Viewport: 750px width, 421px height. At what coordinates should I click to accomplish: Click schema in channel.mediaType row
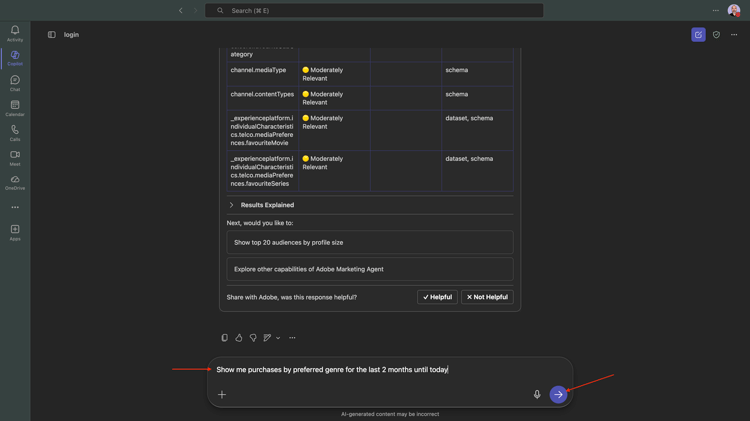point(457,70)
